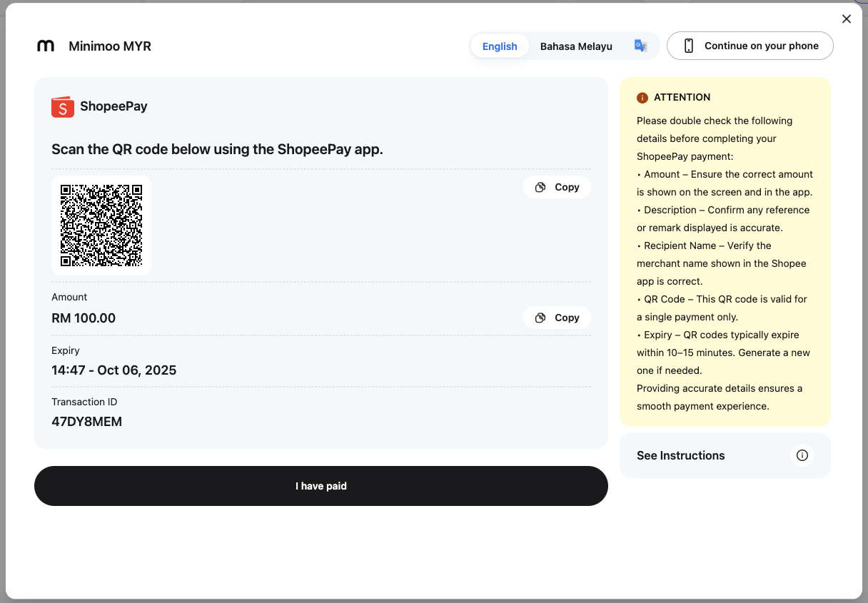Dismiss the payment dialog with X
Viewport: 868px width, 603px height.
click(847, 19)
